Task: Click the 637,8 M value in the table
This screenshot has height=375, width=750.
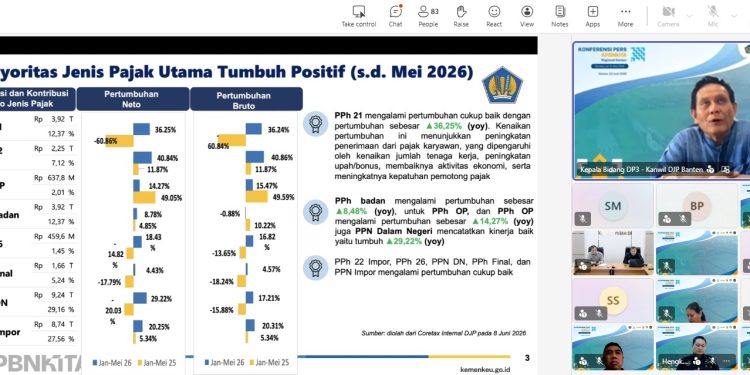Action: point(61,178)
